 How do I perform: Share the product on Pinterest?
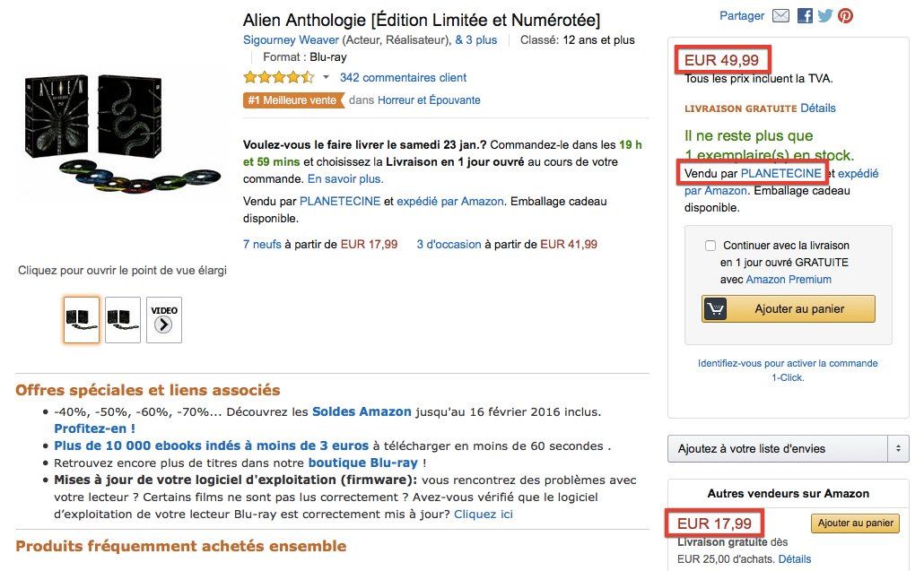pyautogui.click(x=845, y=16)
